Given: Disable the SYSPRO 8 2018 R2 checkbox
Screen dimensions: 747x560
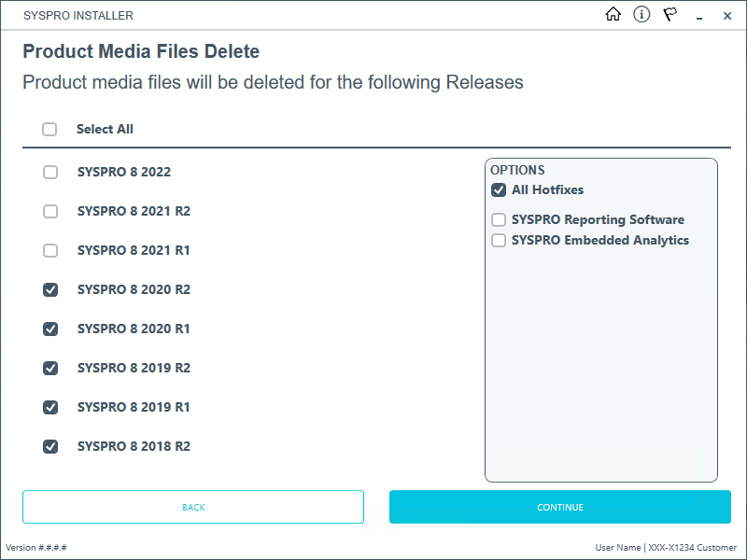Looking at the screenshot, I should [x=50, y=447].
